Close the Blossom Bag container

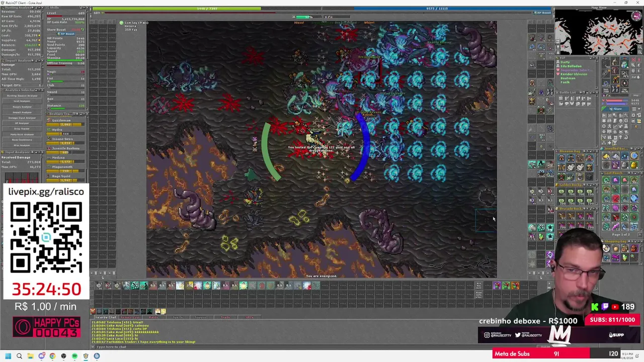pos(597,151)
